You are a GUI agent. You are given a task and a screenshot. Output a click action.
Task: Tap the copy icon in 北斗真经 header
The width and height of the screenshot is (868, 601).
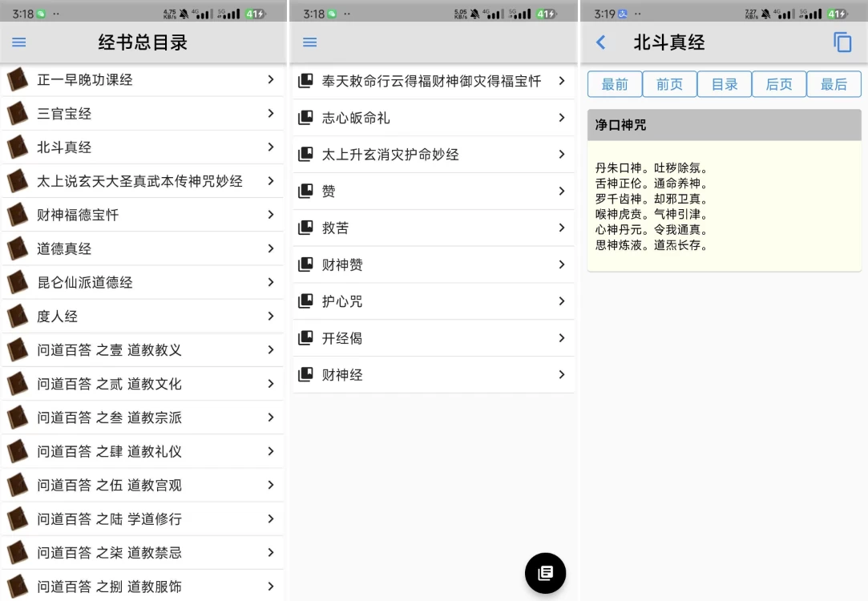coord(842,42)
